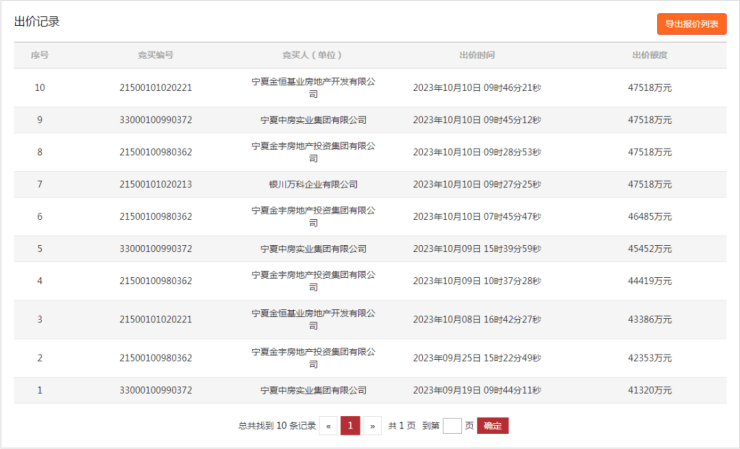Select bidder number in row 9

156,120
